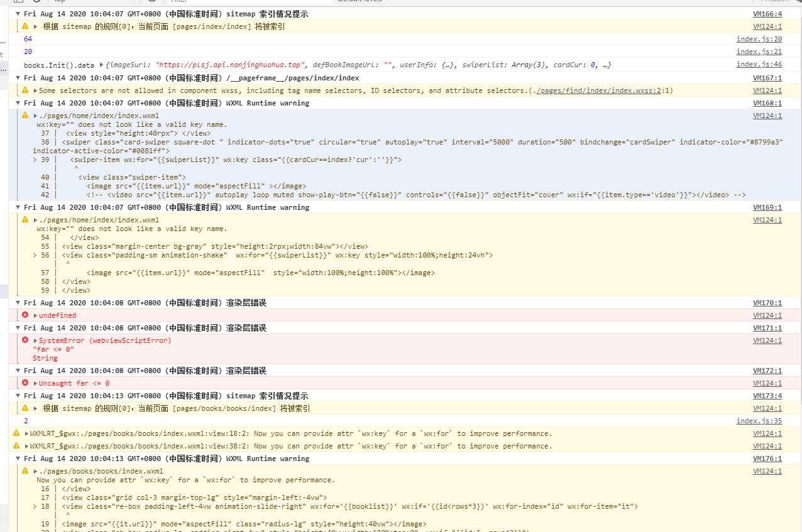The image size is (802, 532).
Task: Open source link VM168:1
Action: (x=767, y=103)
